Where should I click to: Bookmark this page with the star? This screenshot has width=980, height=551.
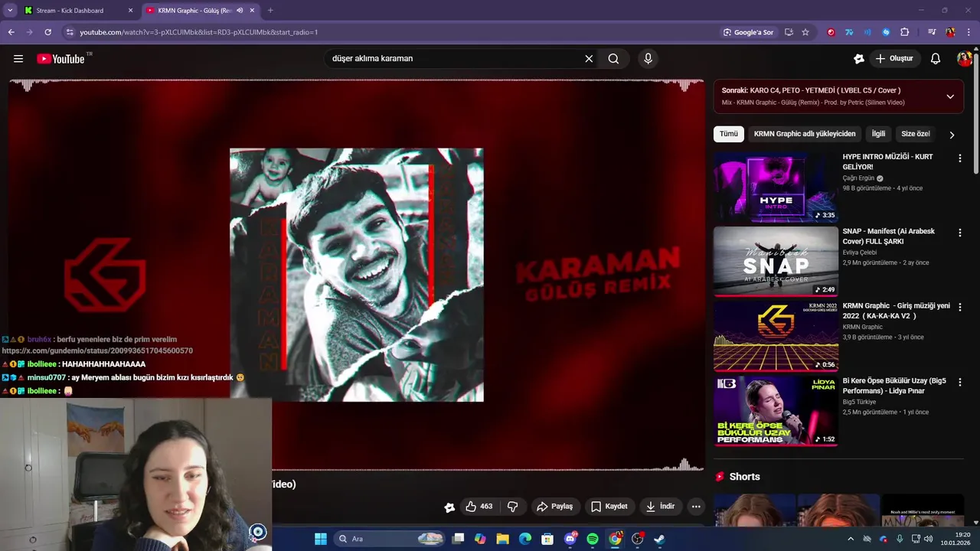(x=805, y=32)
